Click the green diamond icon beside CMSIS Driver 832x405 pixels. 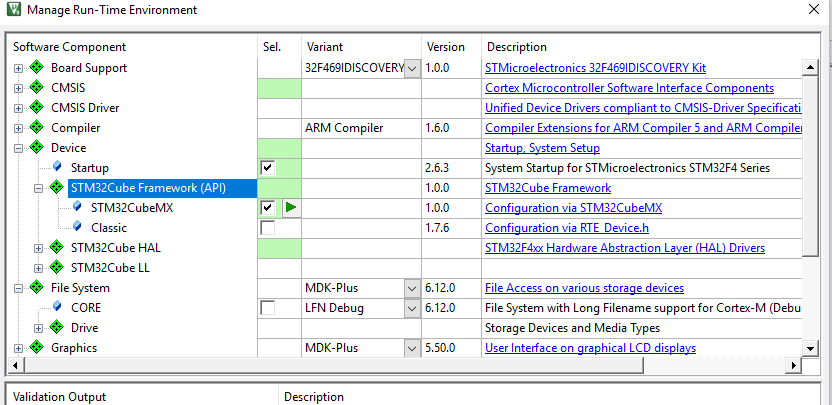coord(36,108)
